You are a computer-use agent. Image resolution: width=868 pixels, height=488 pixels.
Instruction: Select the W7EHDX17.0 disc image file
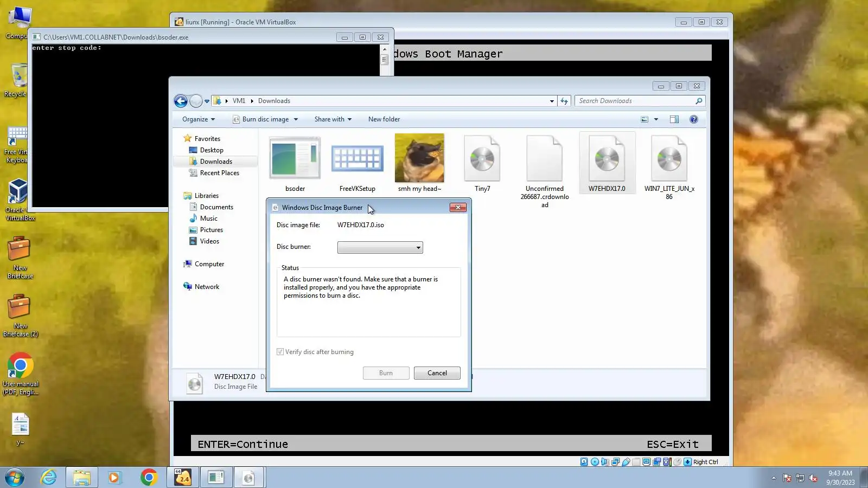(x=607, y=164)
